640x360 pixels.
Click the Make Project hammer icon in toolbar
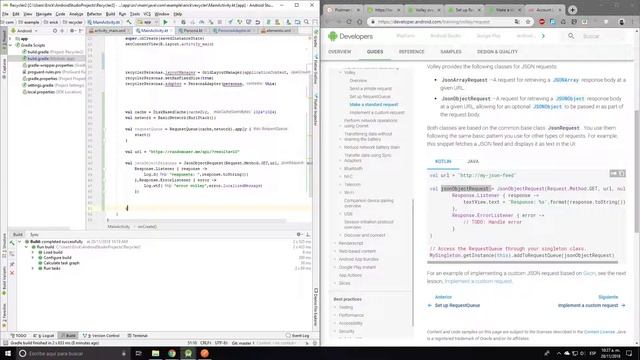click(129, 22)
